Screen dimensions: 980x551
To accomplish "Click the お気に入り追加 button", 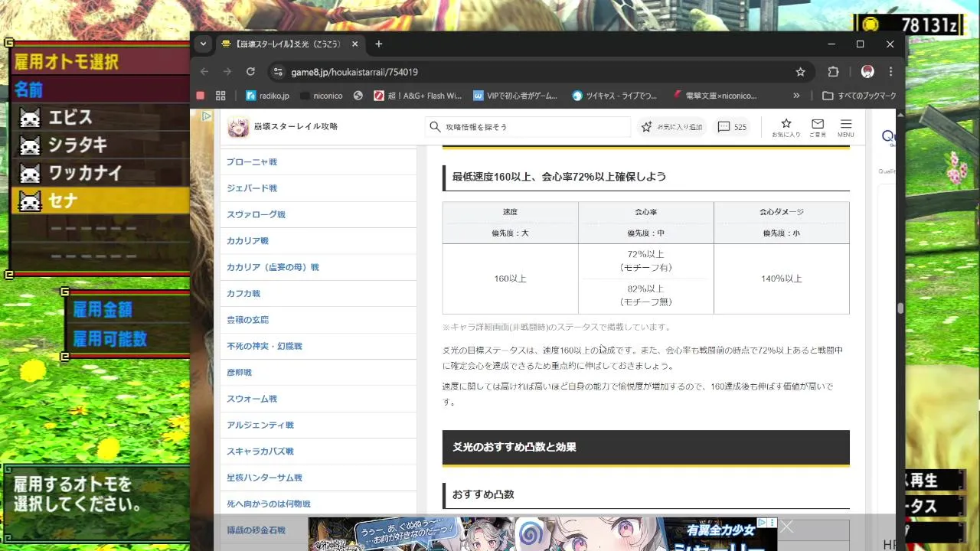I will 671,127.
